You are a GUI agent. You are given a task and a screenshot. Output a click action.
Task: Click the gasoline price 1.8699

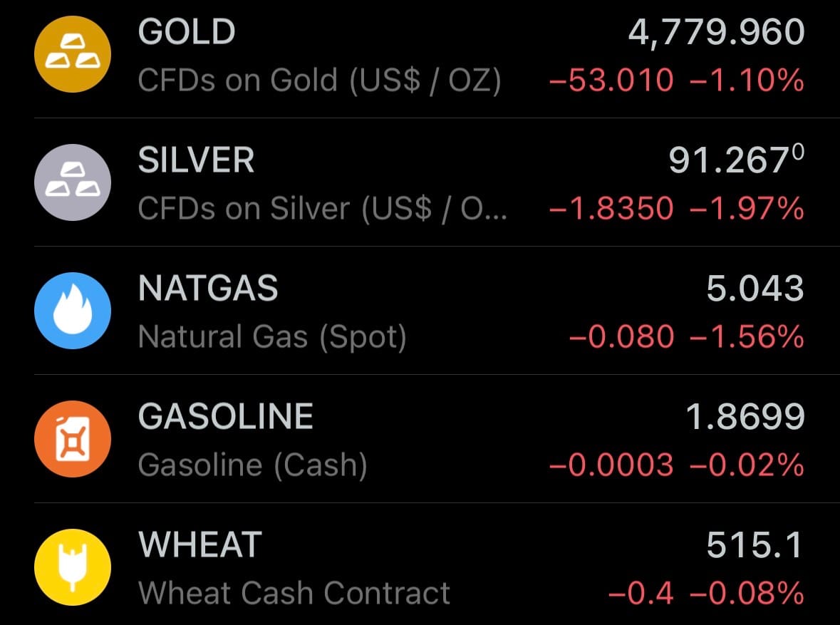tap(745, 418)
